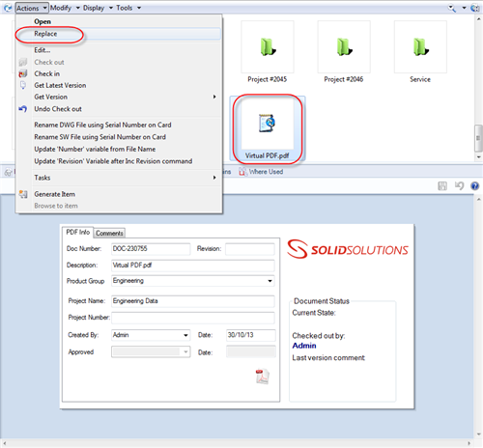Choose Generate Item entry
The image size is (483, 448).
pyautogui.click(x=55, y=194)
